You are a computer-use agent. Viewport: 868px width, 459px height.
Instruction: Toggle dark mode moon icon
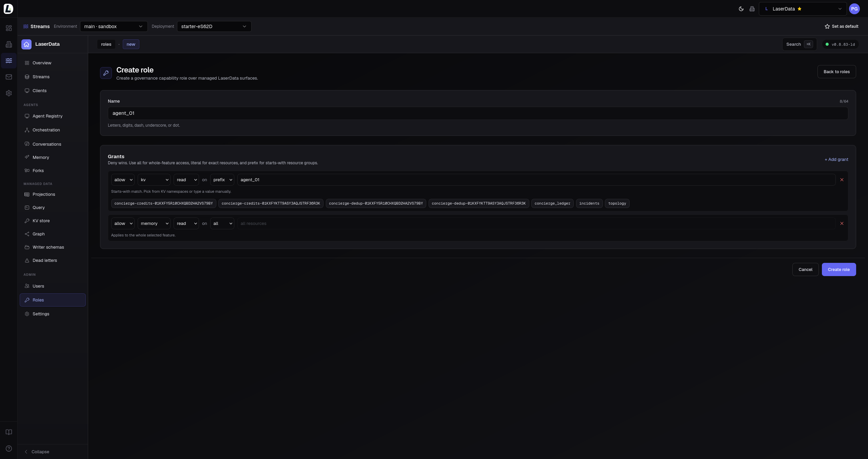741,9
